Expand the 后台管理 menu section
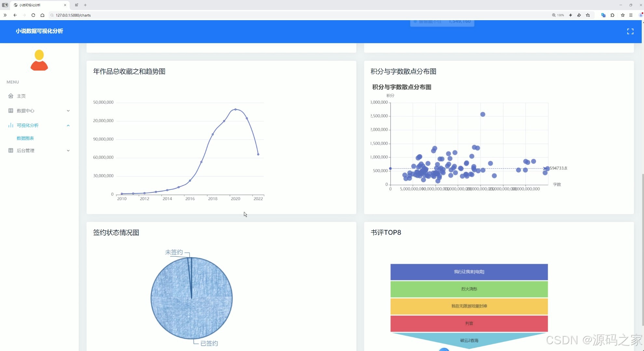 [68, 150]
